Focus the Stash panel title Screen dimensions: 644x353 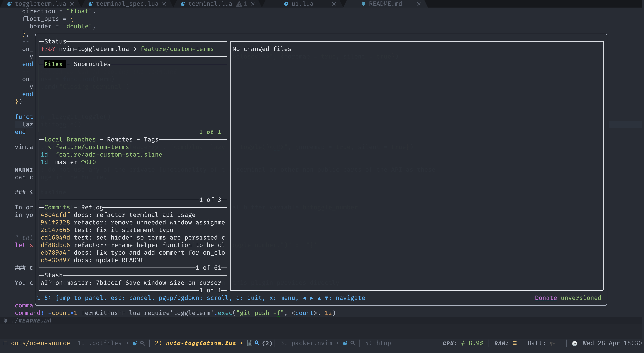click(53, 275)
